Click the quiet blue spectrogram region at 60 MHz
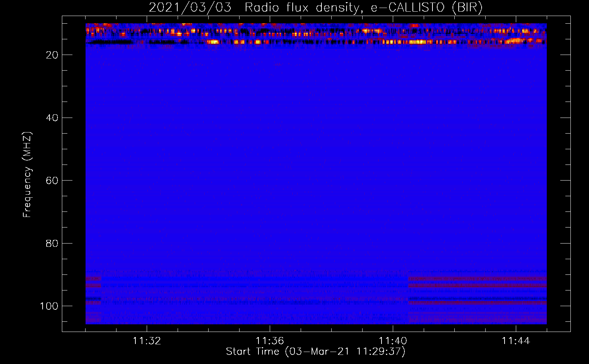This screenshot has width=589, height=364. [316, 181]
